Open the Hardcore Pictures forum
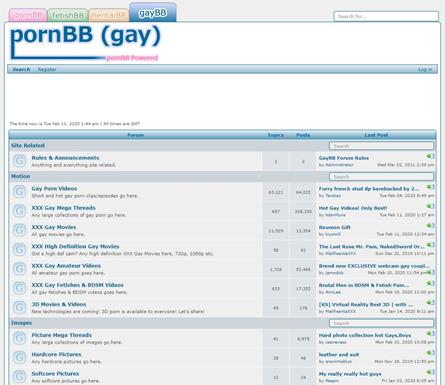Image resolution: width=445 pixels, height=385 pixels. pyautogui.click(x=56, y=354)
